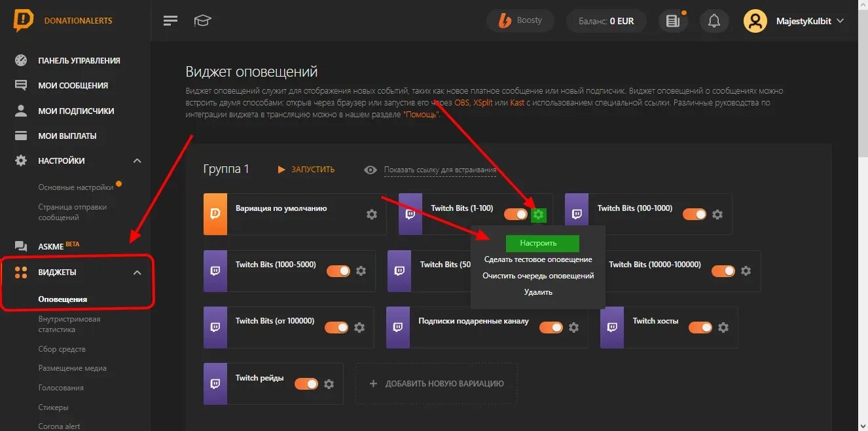Open Сбор средств submenu item
Screen dimensions: 868x431
point(62,349)
